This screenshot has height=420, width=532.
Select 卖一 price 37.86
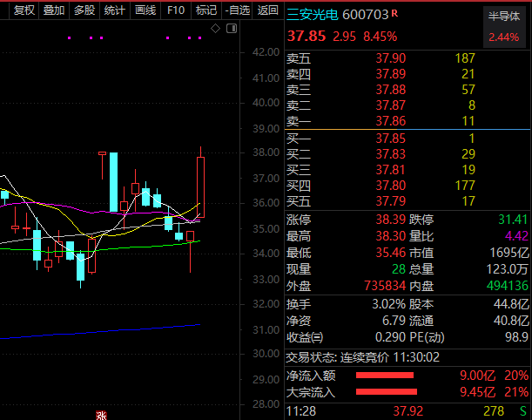click(391, 121)
